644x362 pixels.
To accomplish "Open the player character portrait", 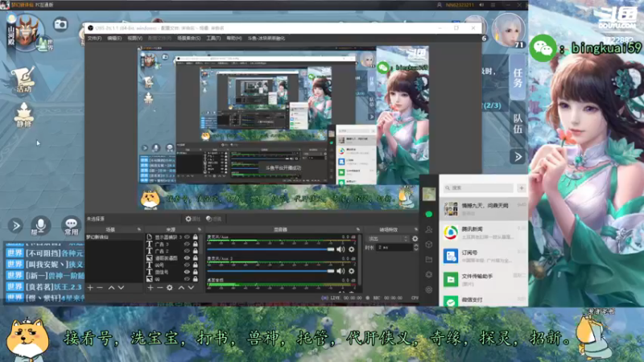I will coord(27,33).
